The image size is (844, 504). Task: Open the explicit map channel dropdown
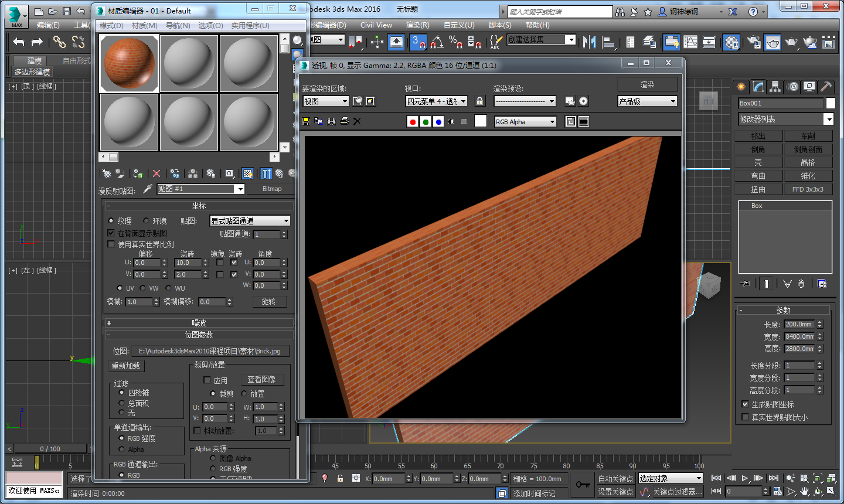coord(250,221)
